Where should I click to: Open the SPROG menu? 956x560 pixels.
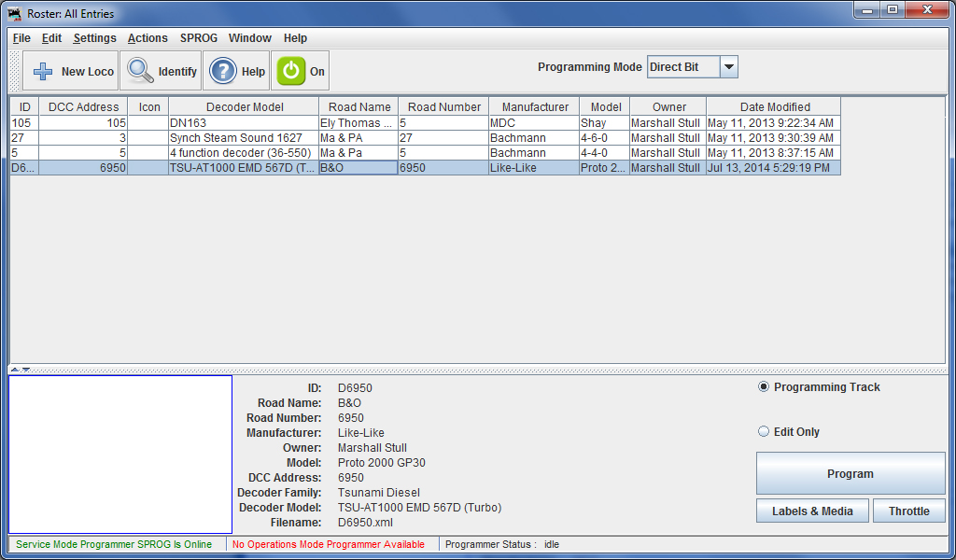tap(199, 37)
